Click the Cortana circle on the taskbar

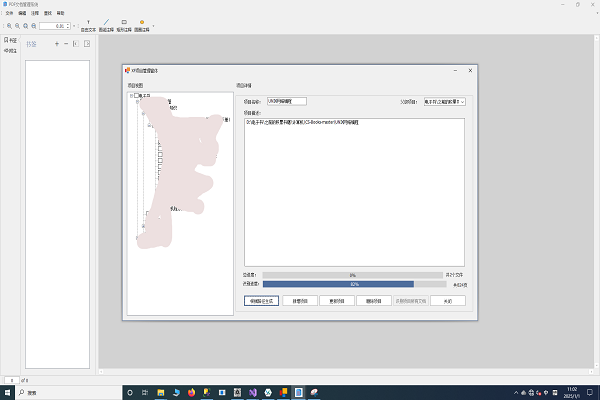tap(130, 392)
